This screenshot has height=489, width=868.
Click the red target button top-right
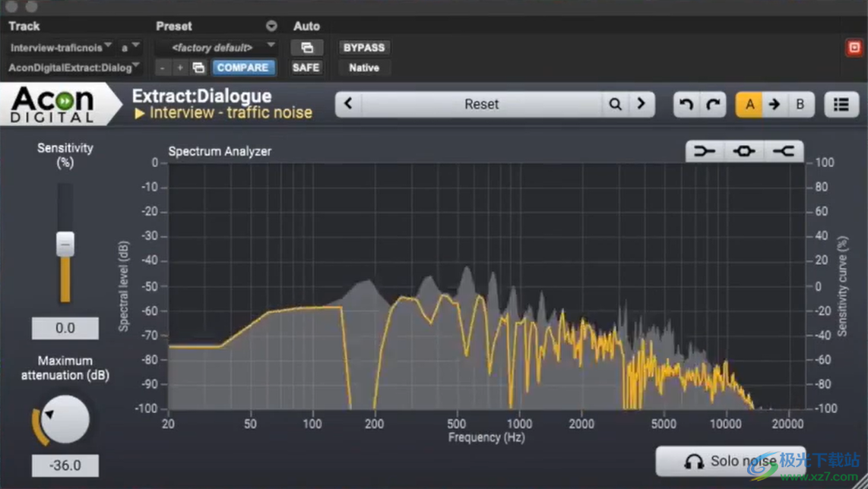(x=854, y=48)
